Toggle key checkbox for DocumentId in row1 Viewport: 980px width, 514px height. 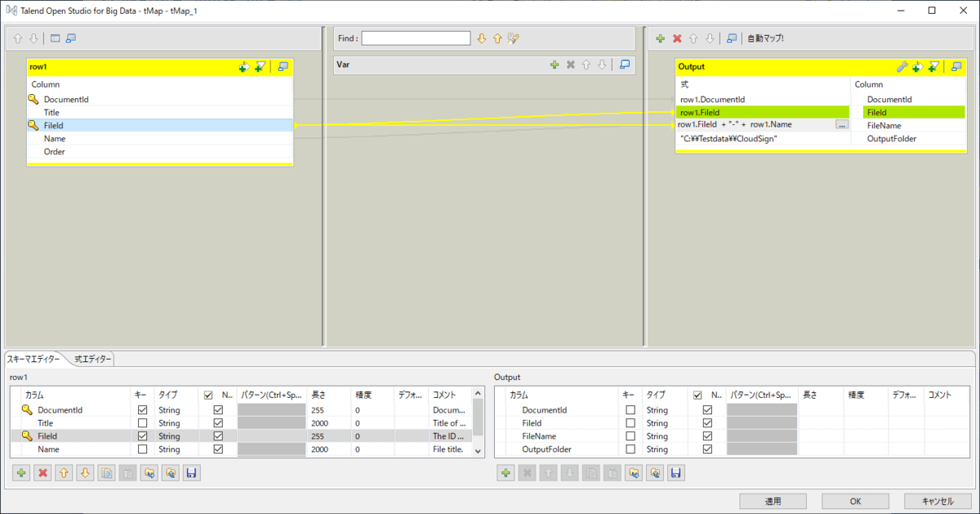[x=143, y=409]
